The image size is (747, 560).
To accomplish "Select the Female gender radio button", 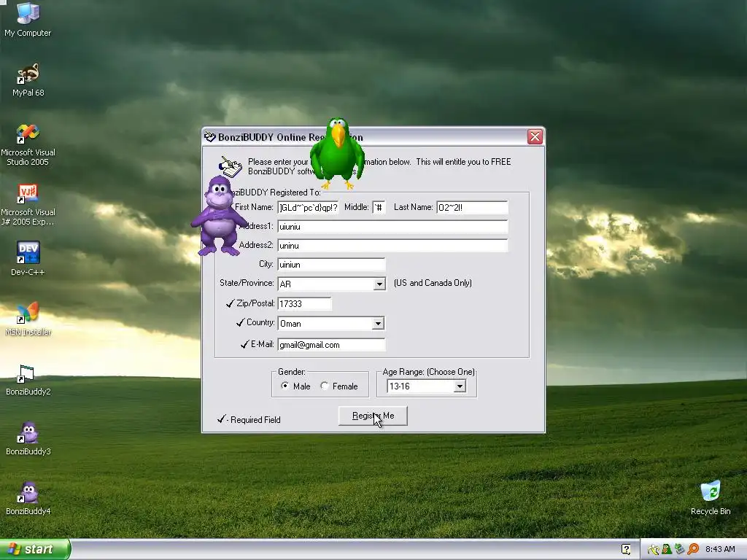I will tap(325, 386).
